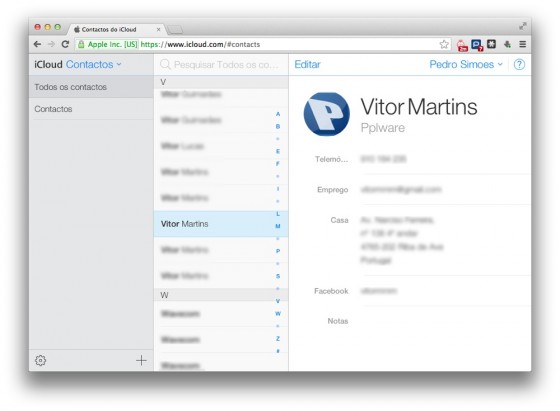Open the help question mark icon

click(519, 64)
